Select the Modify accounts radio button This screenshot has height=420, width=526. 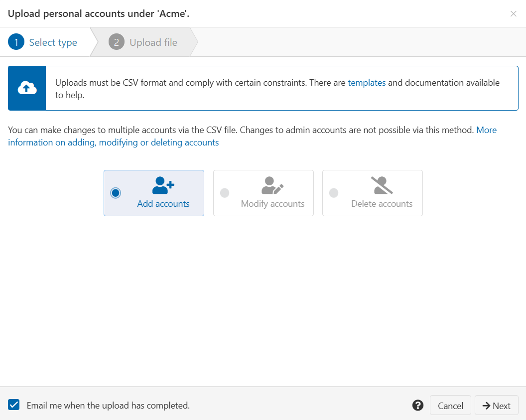(225, 193)
